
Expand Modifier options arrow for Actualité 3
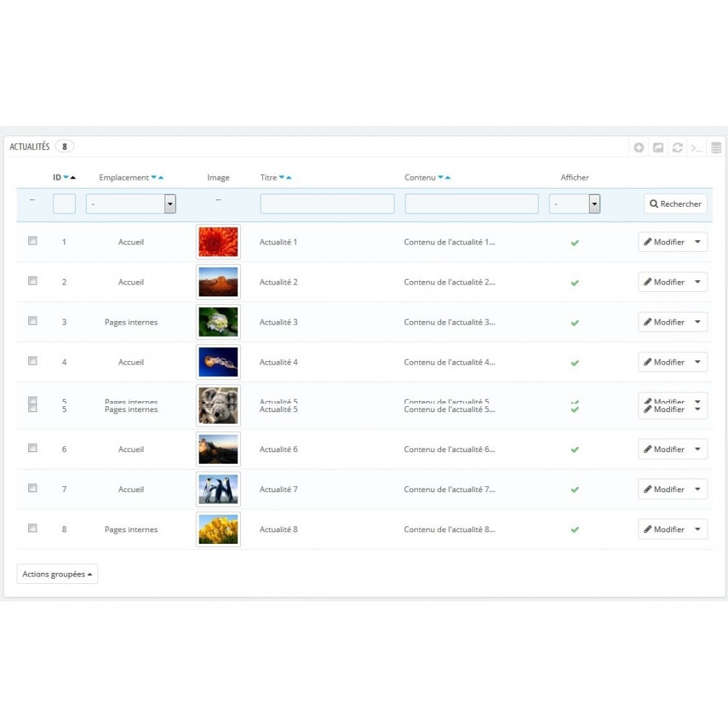[x=698, y=322]
